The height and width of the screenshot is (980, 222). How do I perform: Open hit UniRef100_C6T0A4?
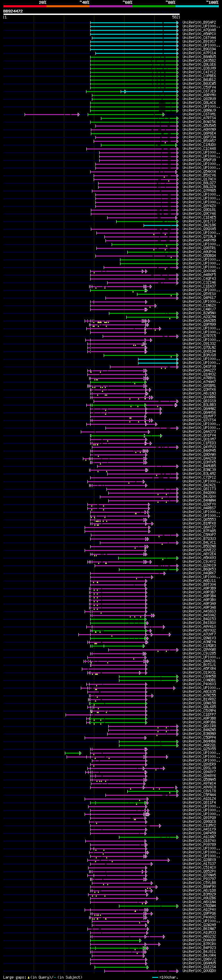coord(199,38)
